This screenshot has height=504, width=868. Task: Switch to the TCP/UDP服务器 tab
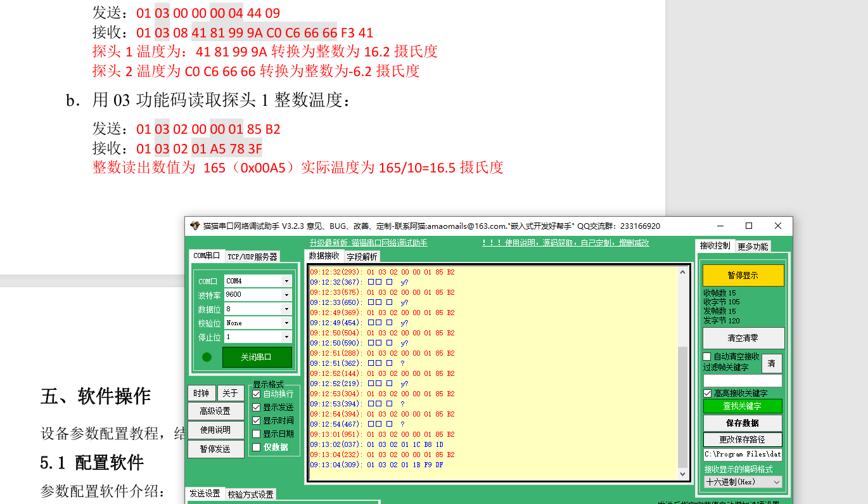(252, 257)
